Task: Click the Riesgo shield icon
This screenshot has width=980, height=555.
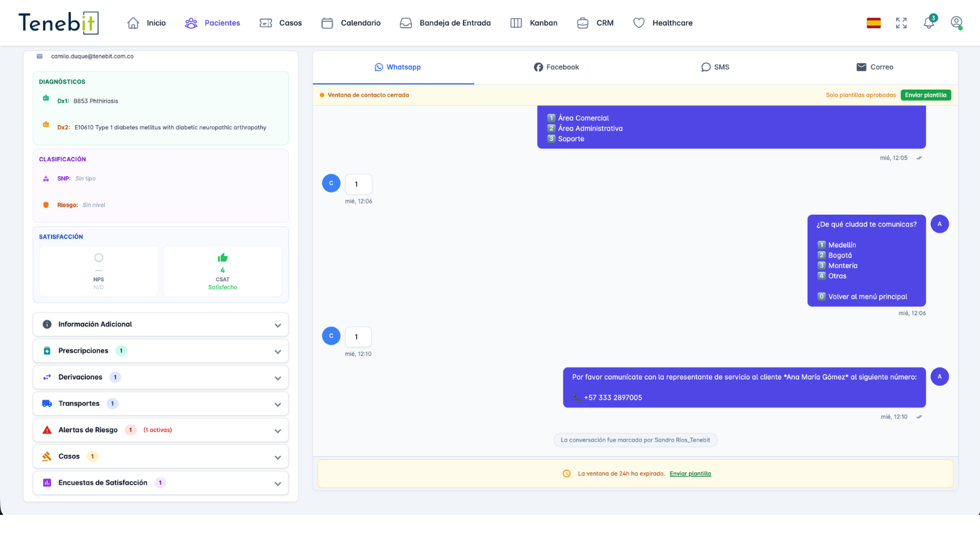Action: point(46,205)
